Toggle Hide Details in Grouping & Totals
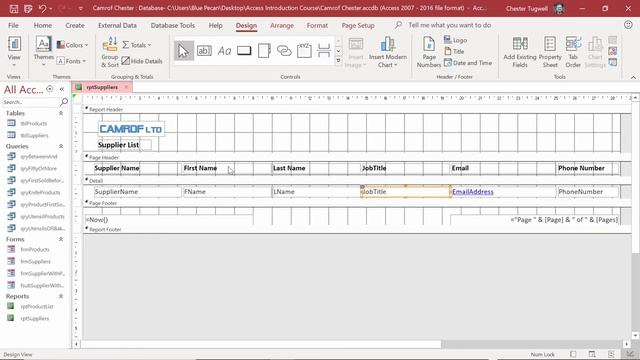Image resolution: width=640 pixels, height=360 pixels. (142, 61)
